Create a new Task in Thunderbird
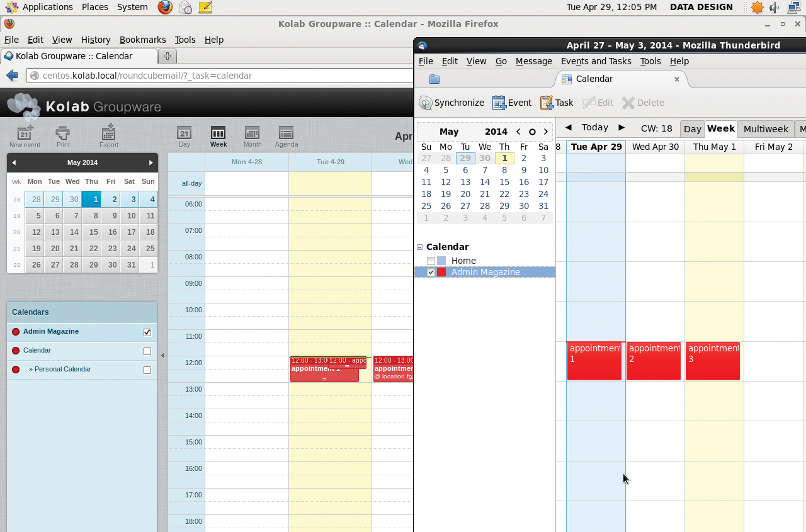This screenshot has width=806, height=532. 556,102
